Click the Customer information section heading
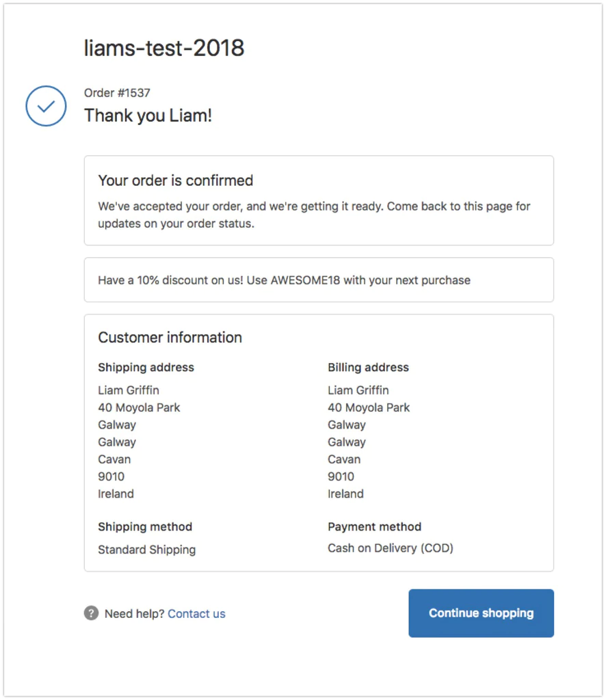606x700 pixels. pyautogui.click(x=170, y=337)
